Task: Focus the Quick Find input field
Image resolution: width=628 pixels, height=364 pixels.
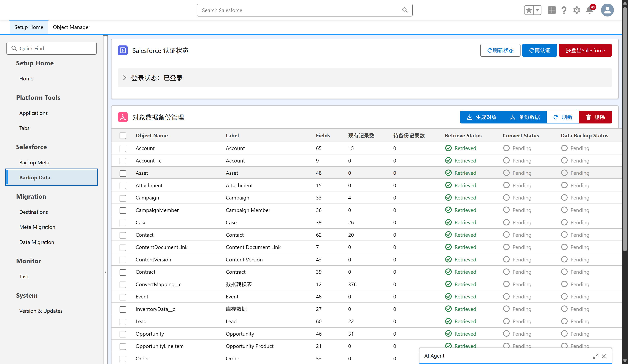Action: 51,48
